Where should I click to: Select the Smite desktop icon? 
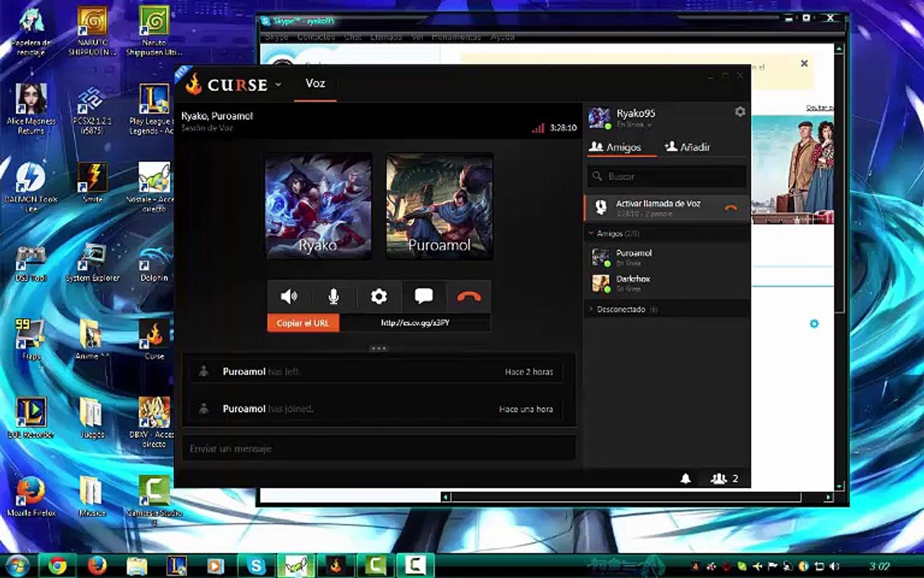92,183
